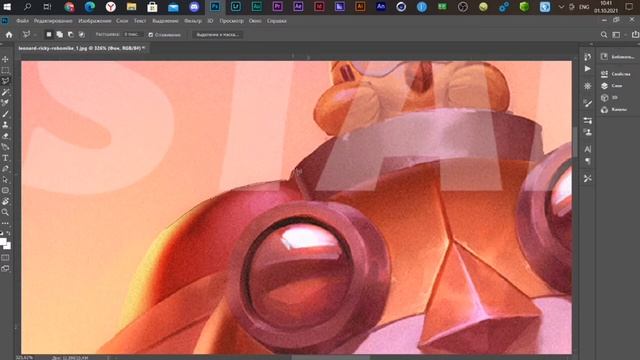Image resolution: width=640 pixels, height=360 pixels.
Task: Select the Rectangle shape tool
Action: coord(5,191)
